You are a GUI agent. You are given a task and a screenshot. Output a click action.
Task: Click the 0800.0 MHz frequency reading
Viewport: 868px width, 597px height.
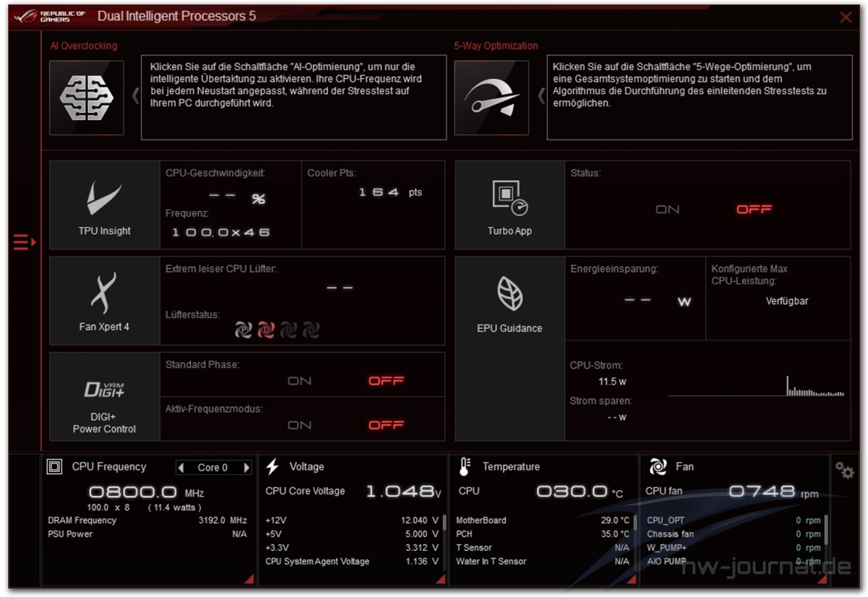point(146,492)
